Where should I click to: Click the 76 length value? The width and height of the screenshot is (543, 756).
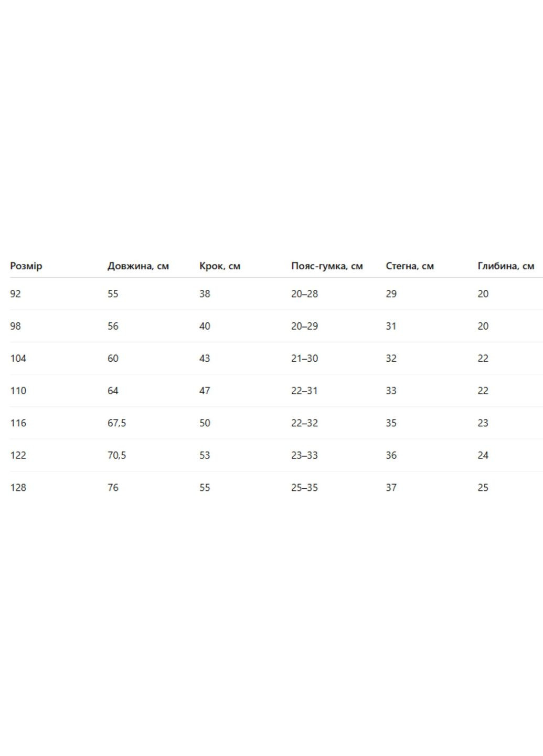pyautogui.click(x=113, y=488)
